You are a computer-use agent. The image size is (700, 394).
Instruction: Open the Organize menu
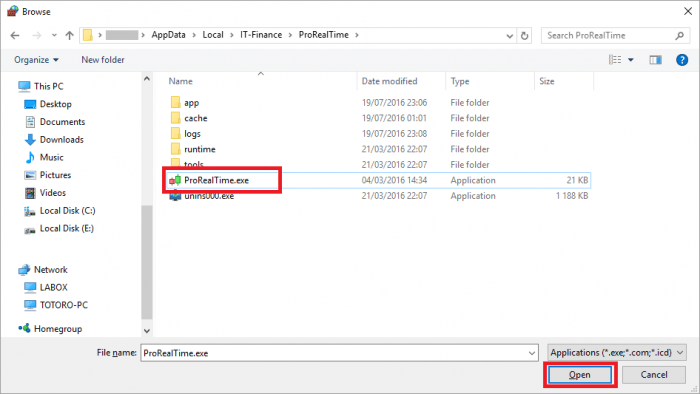(x=36, y=60)
